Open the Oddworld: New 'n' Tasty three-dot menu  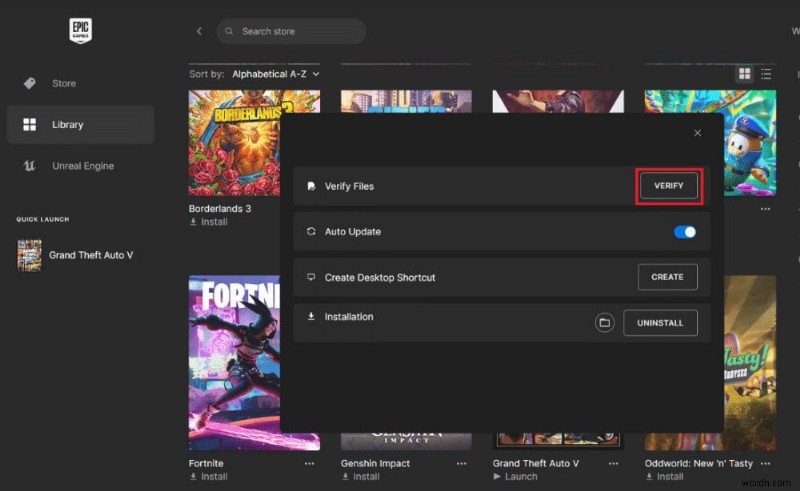coord(765,463)
